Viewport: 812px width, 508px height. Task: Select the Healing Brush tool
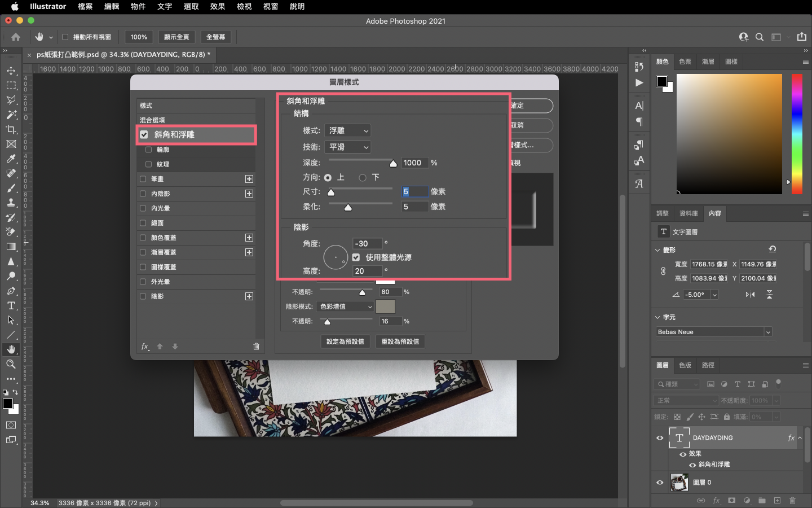click(x=11, y=173)
